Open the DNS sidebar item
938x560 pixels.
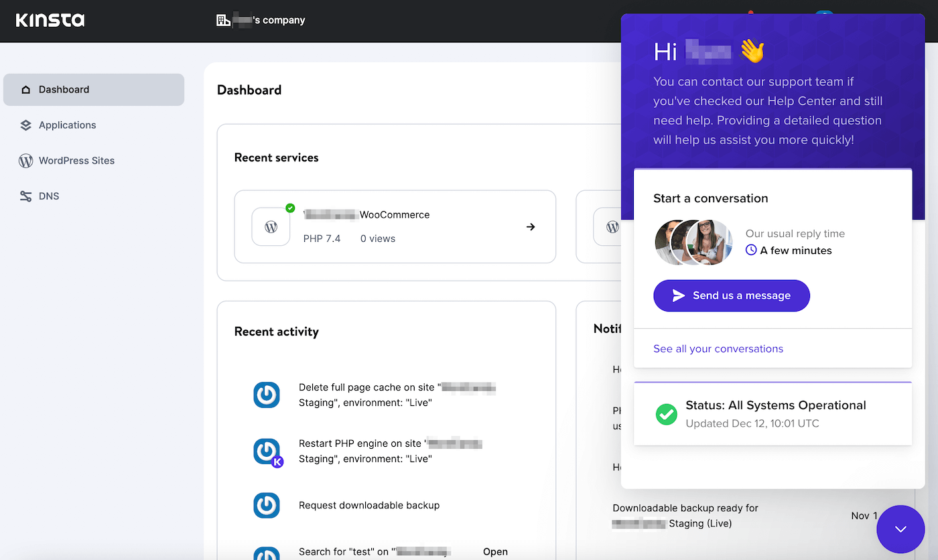(x=49, y=196)
